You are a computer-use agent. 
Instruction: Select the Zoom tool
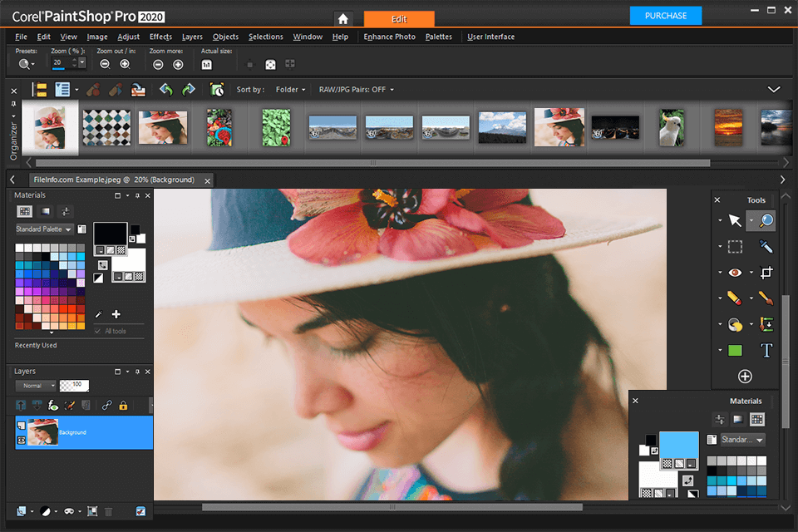pos(765,220)
